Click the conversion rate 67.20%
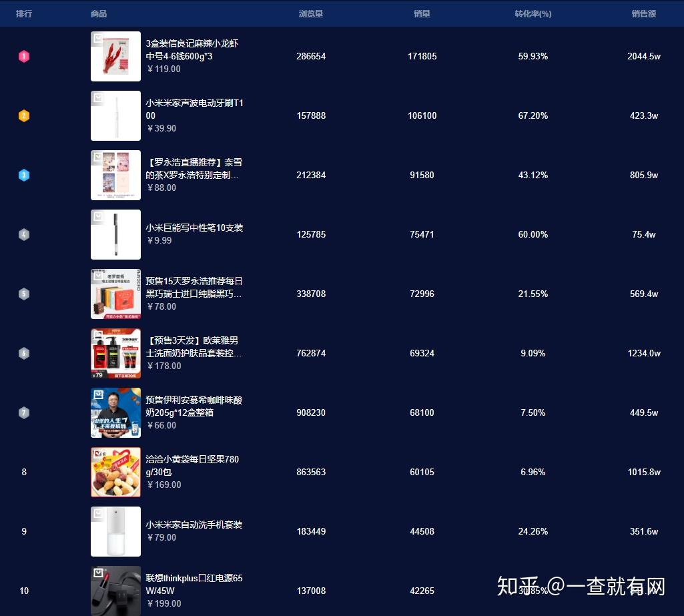Image resolution: width=684 pixels, height=616 pixels. (x=533, y=115)
